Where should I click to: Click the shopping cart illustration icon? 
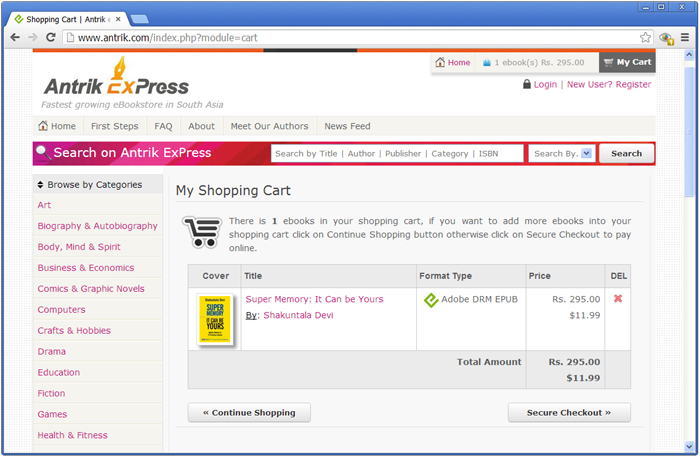coord(202,231)
